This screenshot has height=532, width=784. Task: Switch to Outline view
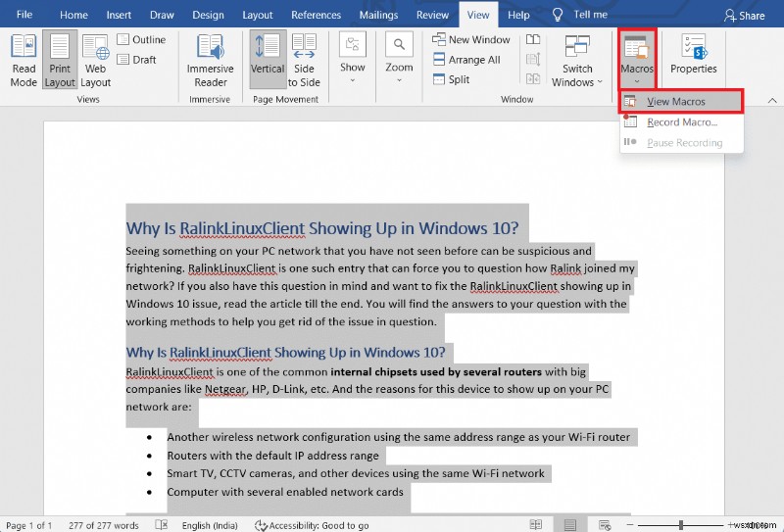(141, 40)
